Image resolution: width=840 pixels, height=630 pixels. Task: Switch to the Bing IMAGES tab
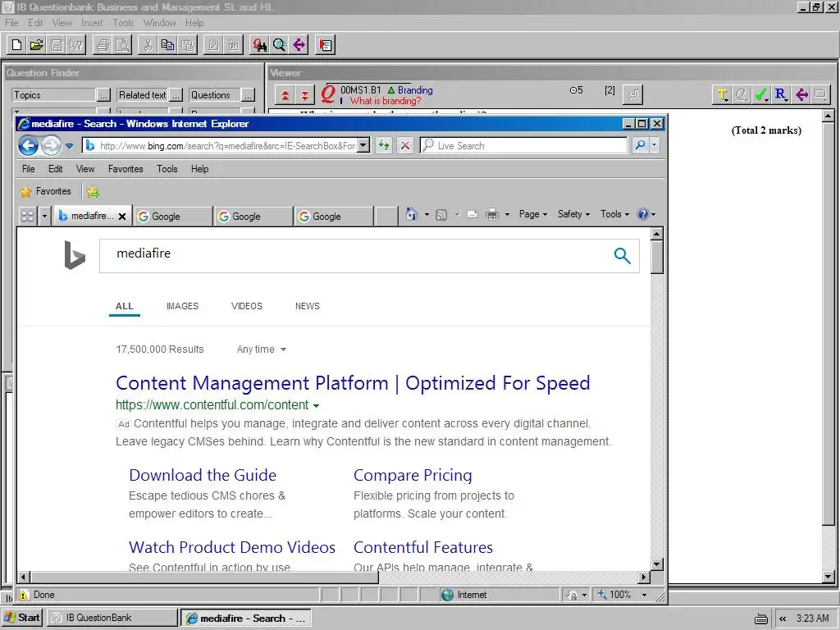pos(182,306)
